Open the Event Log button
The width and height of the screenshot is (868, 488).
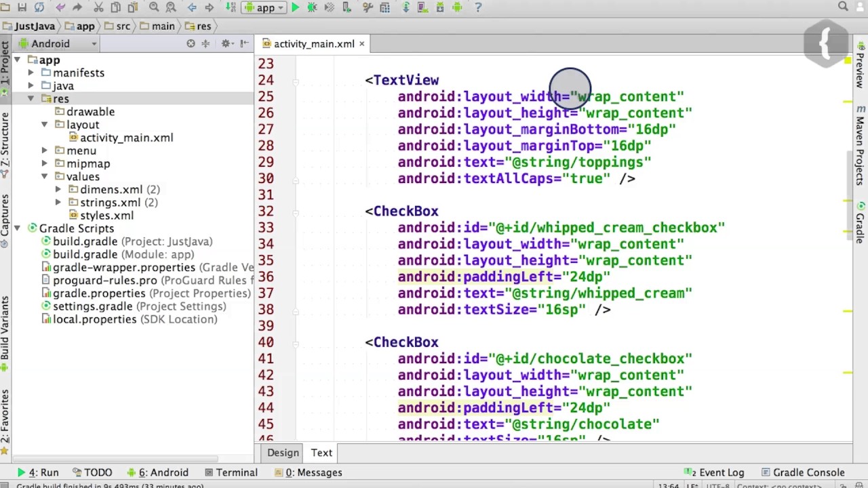[x=714, y=472]
